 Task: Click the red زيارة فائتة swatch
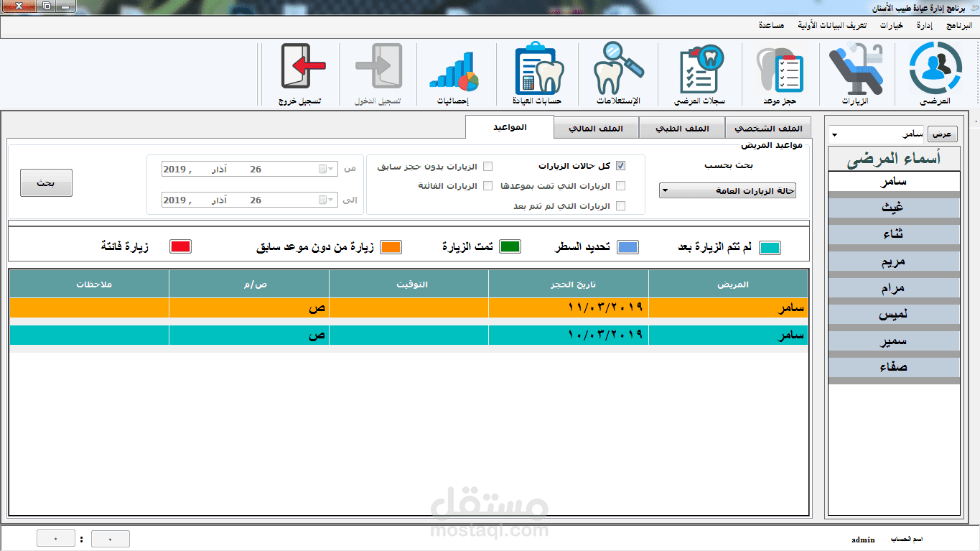(x=180, y=246)
